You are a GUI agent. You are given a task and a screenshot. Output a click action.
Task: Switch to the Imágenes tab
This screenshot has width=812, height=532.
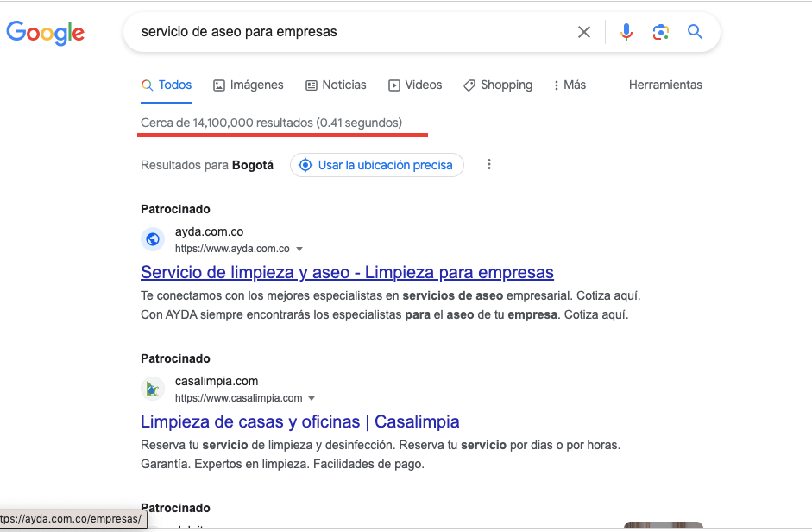(x=248, y=85)
